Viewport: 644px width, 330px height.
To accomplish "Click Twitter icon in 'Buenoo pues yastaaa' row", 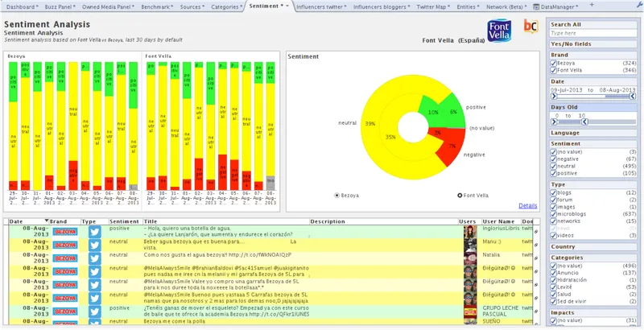I will point(95,298).
